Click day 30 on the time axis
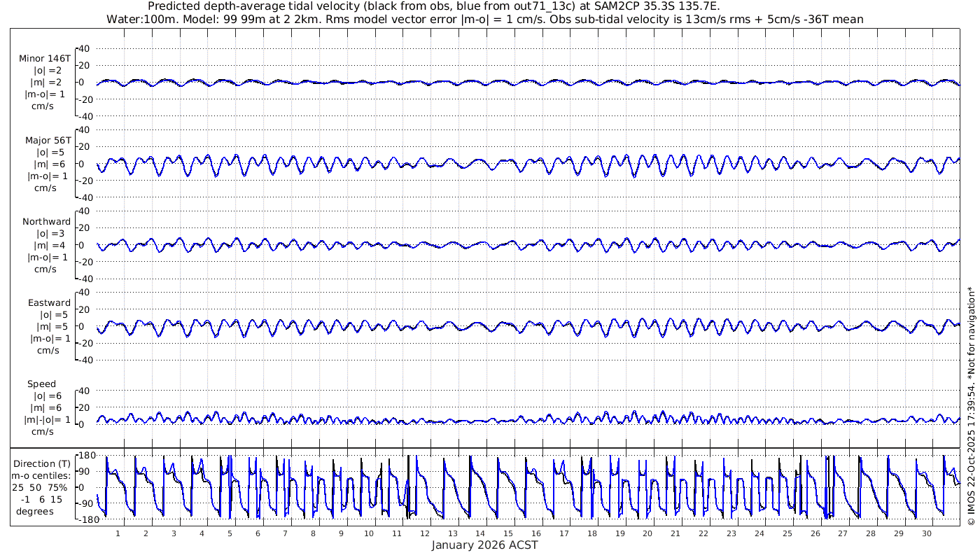 point(927,533)
